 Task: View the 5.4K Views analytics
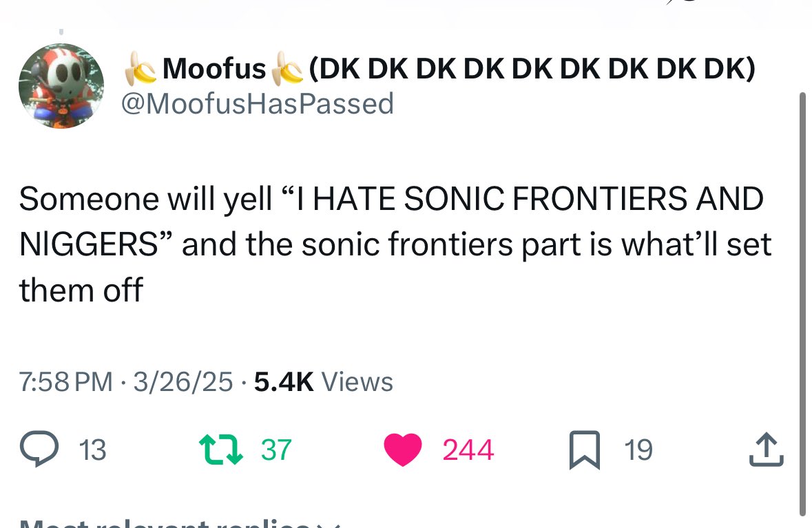pos(324,382)
